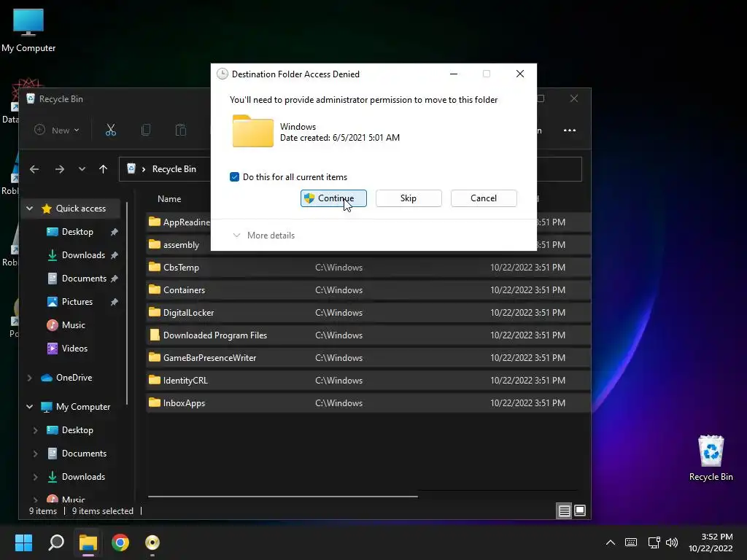Click the touch keyboard tray icon
Image resolution: width=747 pixels, height=560 pixels.
[631, 542]
